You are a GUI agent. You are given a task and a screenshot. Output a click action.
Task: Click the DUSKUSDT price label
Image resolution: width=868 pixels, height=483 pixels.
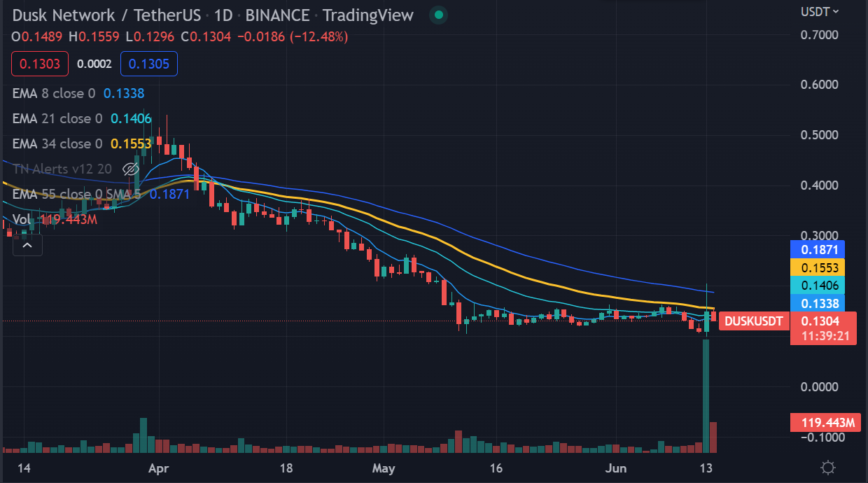click(755, 321)
